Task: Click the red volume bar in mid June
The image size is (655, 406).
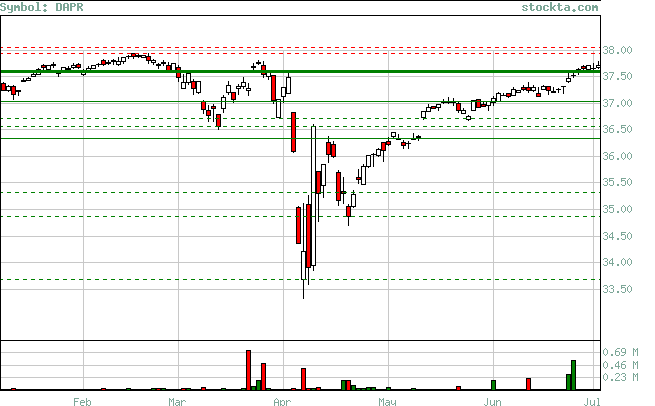Action: [528, 384]
